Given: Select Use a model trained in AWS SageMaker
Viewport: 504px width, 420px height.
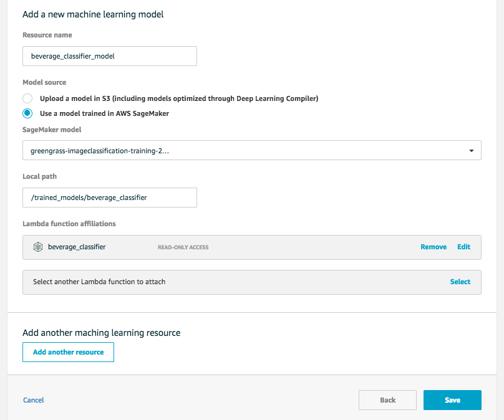Looking at the screenshot, I should coord(27,113).
